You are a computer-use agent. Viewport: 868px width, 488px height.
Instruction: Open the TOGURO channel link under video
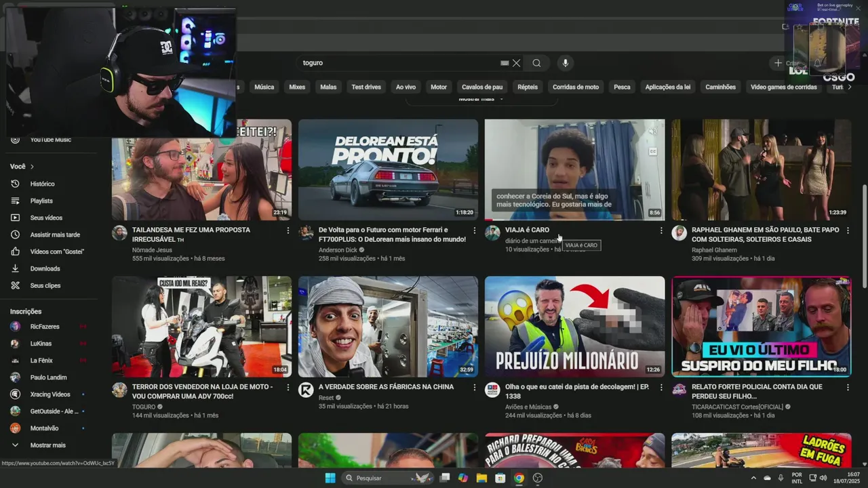point(144,407)
